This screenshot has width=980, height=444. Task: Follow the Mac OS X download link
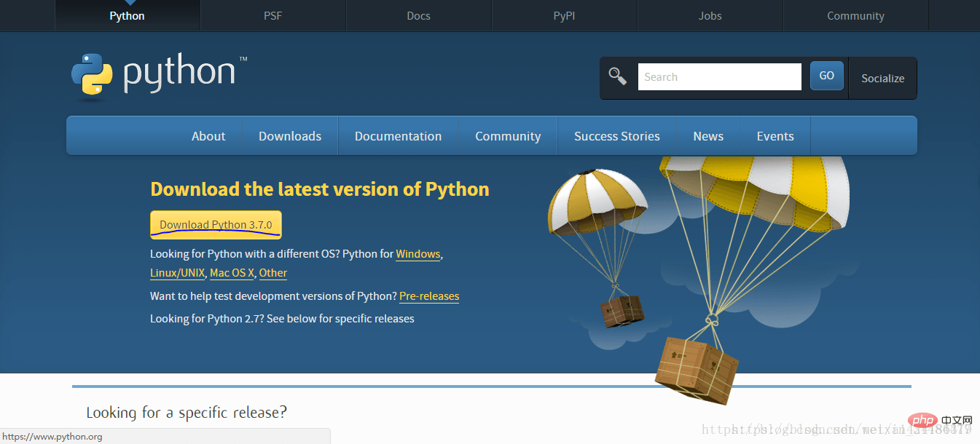(x=232, y=273)
